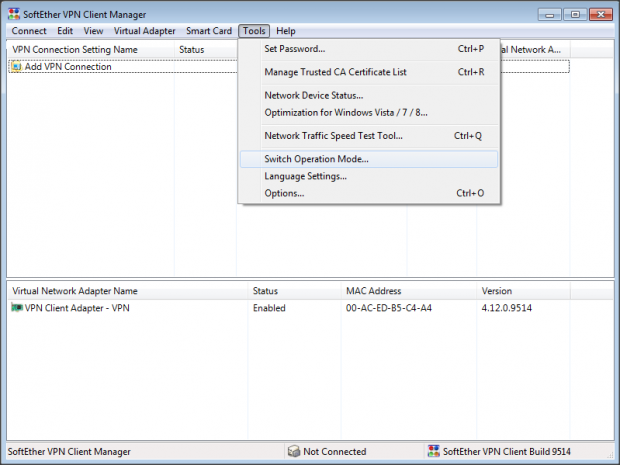The width and height of the screenshot is (620, 465).
Task: Open the Smart Card menu
Action: pos(209,31)
